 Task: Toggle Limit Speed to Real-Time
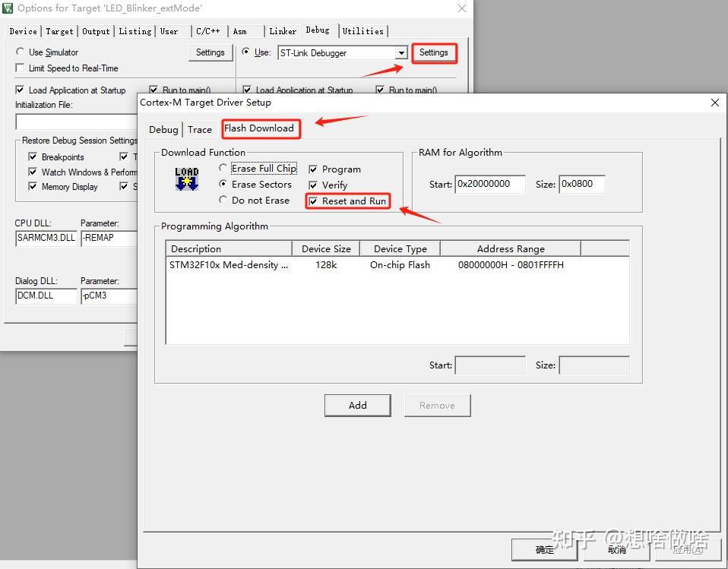[x=19, y=68]
